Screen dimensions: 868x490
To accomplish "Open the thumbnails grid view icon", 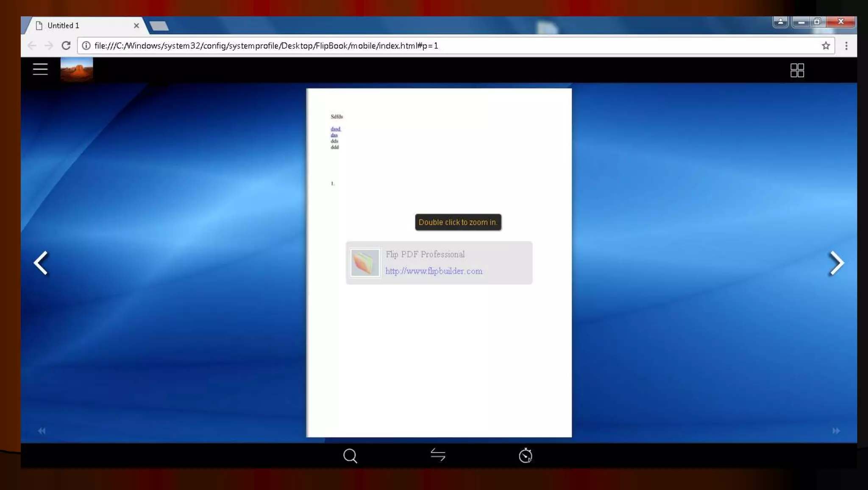I will tap(797, 70).
